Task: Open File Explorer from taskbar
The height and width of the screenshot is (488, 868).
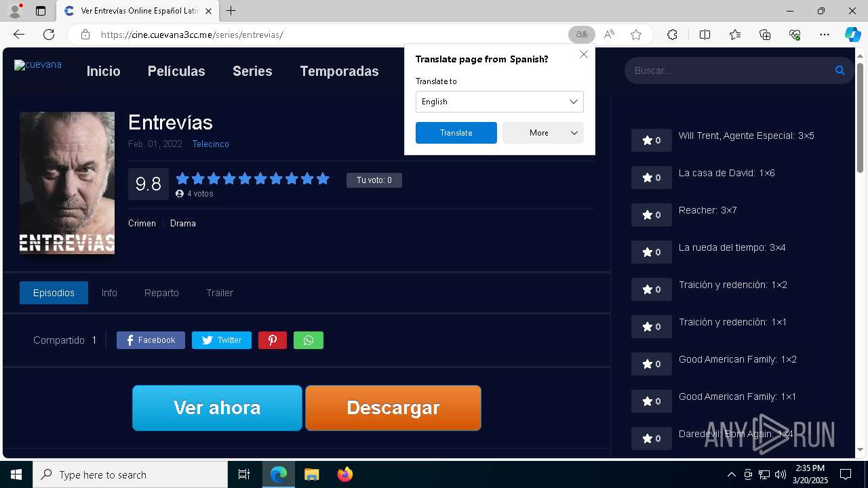Action: pos(311,474)
